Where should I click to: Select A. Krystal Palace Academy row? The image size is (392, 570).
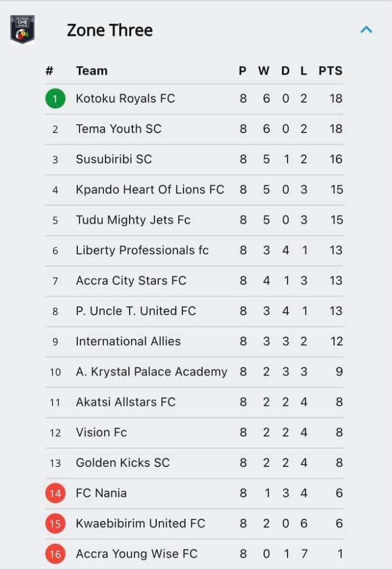(x=195, y=372)
